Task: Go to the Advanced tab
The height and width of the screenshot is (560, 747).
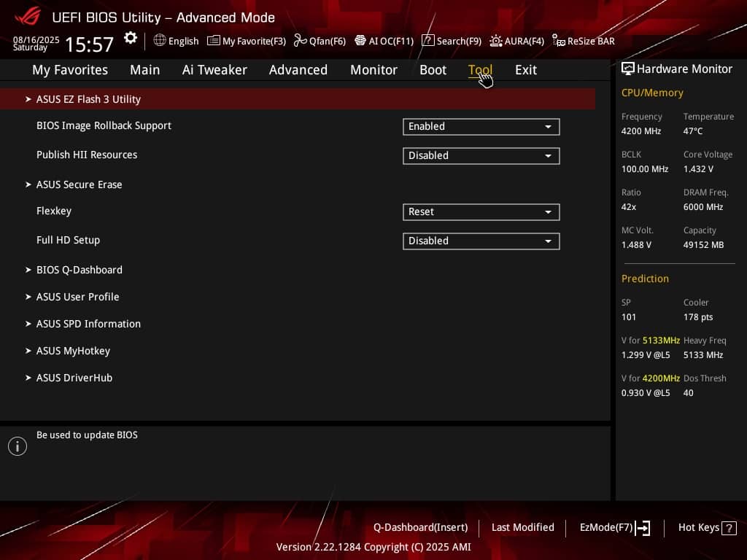Action: tap(298, 70)
